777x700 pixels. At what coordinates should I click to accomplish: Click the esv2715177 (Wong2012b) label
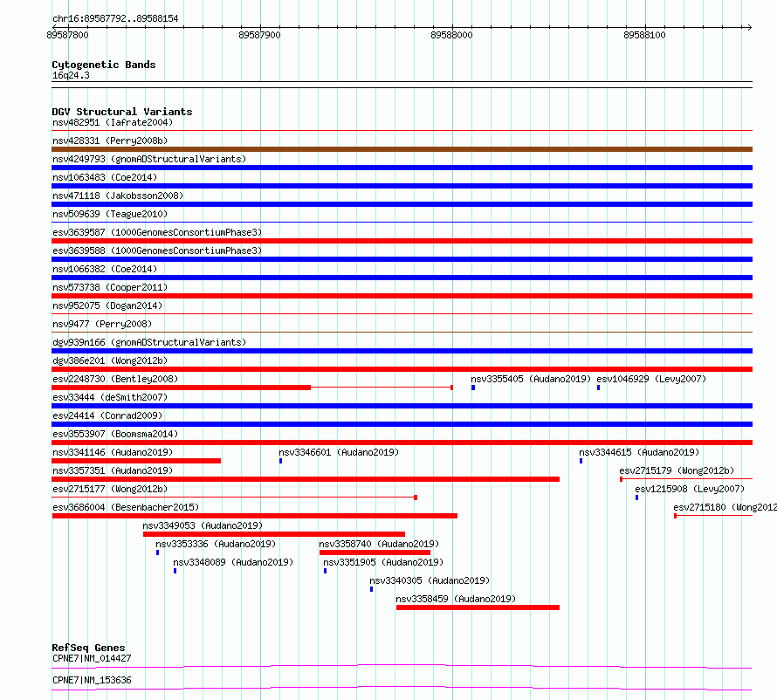click(x=110, y=489)
